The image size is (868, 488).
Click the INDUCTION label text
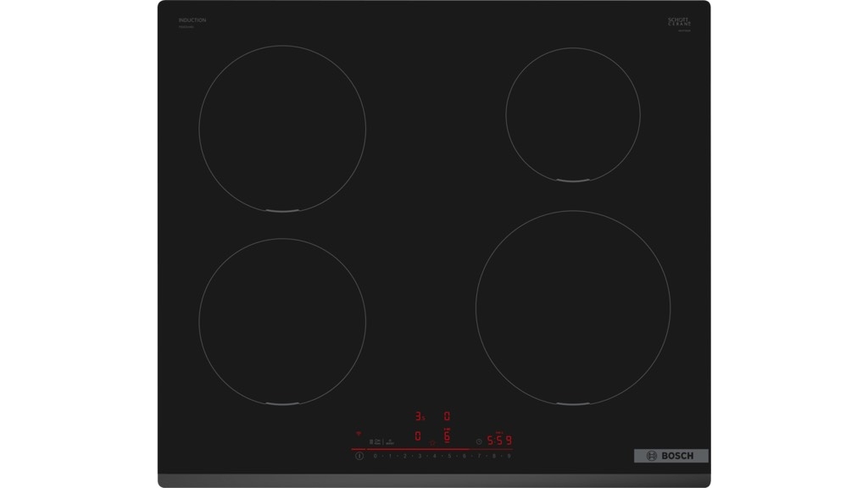pos(192,20)
